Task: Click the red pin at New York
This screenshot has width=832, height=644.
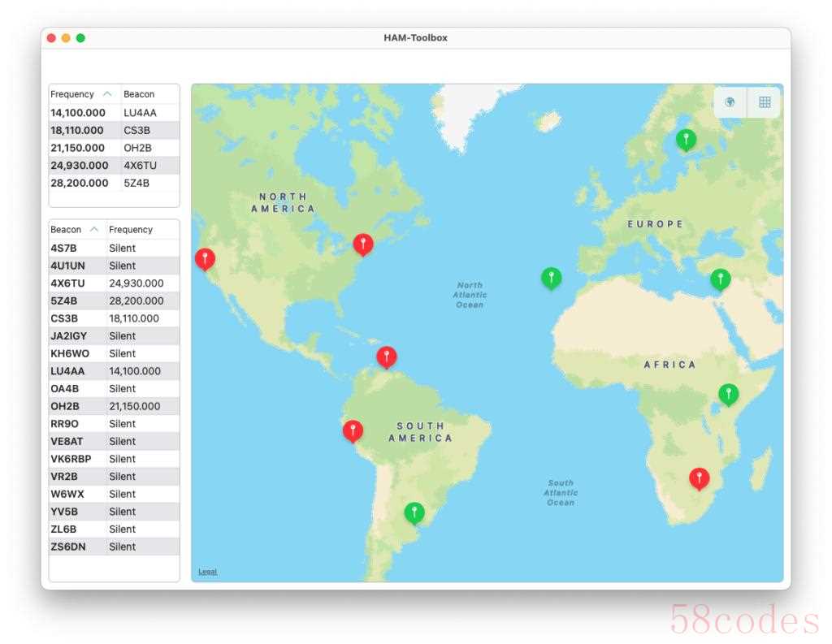Action: [x=363, y=244]
